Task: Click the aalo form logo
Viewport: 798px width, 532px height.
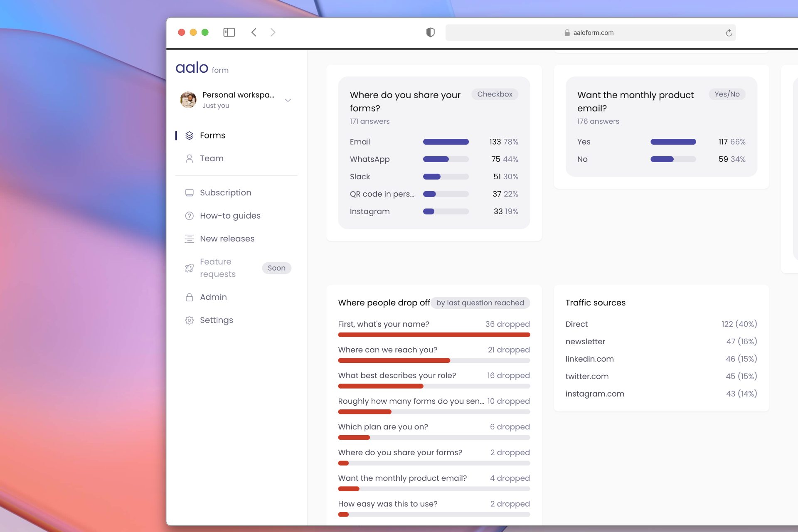Action: [x=202, y=68]
